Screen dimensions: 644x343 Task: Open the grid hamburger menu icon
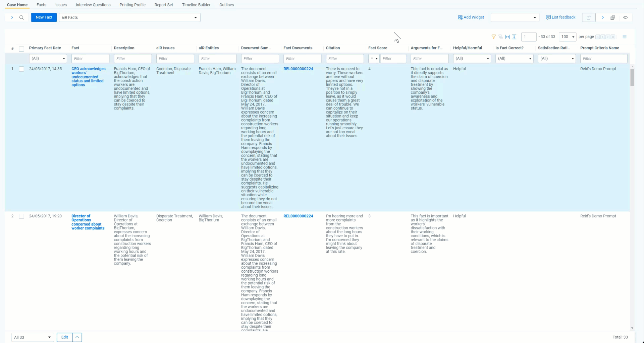point(625,37)
